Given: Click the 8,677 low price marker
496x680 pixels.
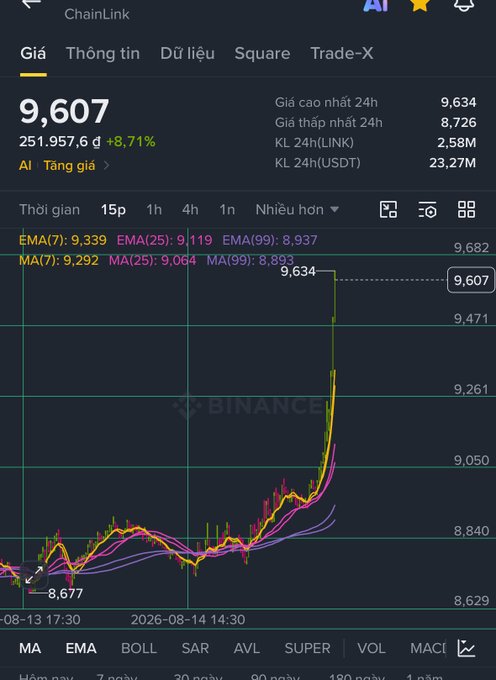Looking at the screenshot, I should [x=65, y=593].
